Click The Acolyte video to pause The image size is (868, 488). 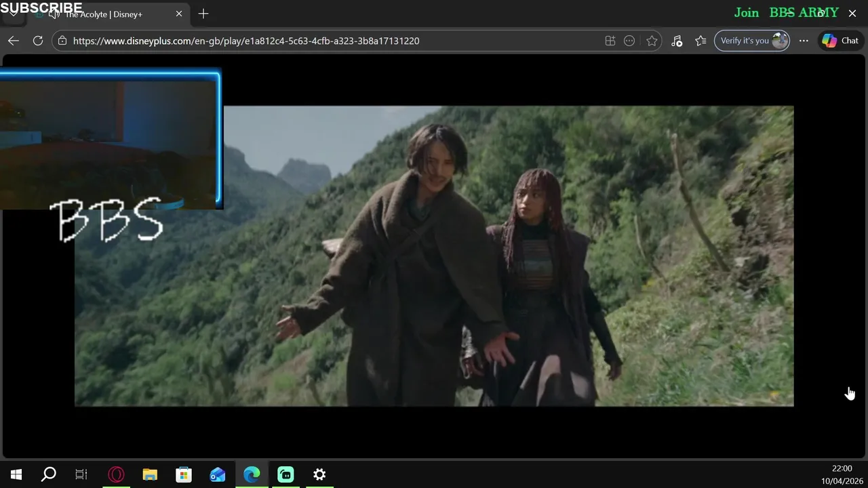click(x=434, y=256)
